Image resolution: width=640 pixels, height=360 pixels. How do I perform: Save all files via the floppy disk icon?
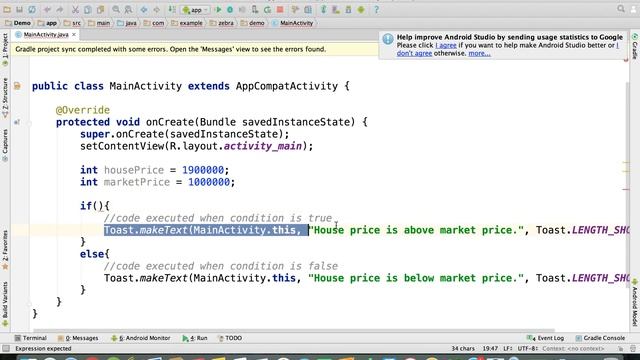point(19,9)
